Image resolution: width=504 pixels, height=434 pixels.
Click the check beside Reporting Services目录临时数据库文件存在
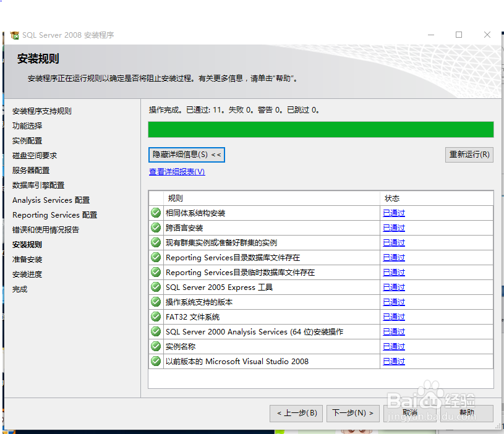(x=155, y=272)
